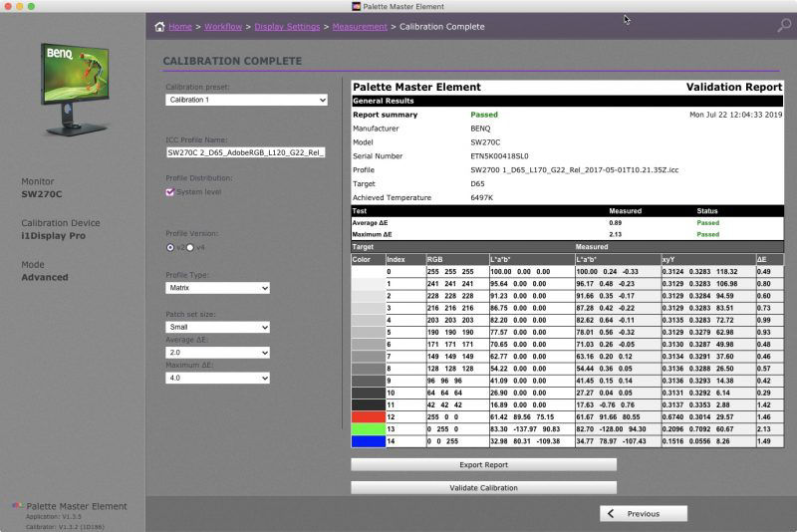Click the 'Advanced' mode text in sidebar
Image resolution: width=797 pixels, height=532 pixels.
[x=45, y=277]
